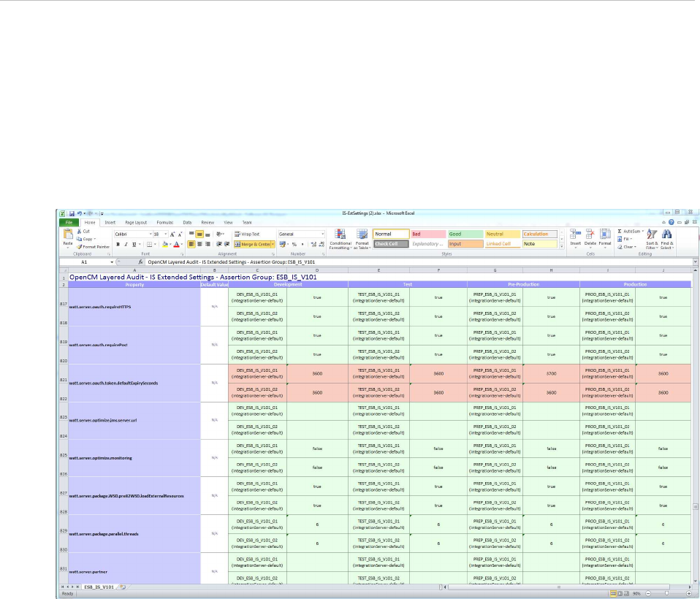700x599 pixels.
Task: Expand the cell Styles gallery
Action: tap(562, 246)
